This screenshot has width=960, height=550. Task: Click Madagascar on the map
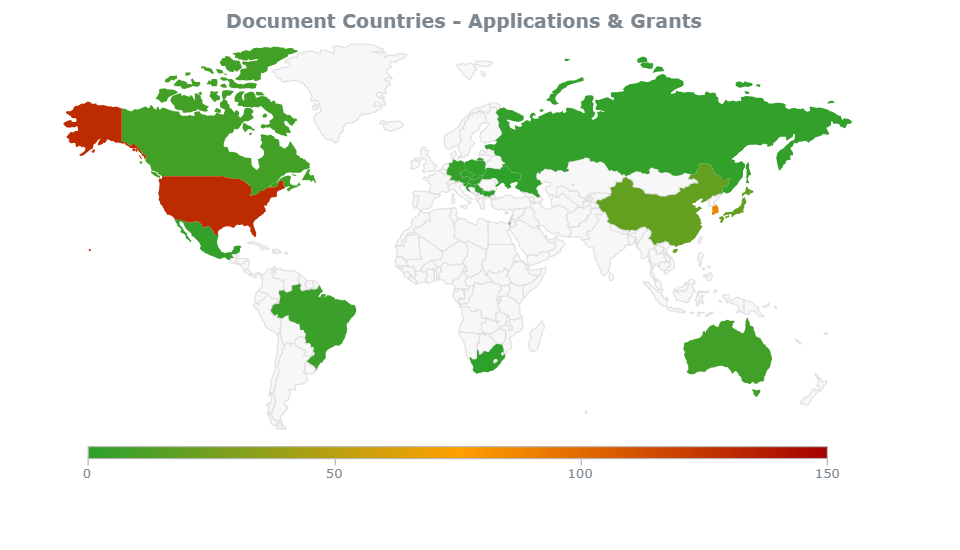pos(536,337)
